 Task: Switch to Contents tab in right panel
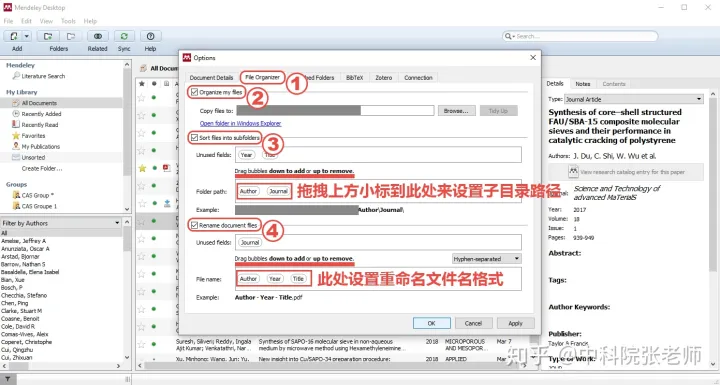point(614,84)
